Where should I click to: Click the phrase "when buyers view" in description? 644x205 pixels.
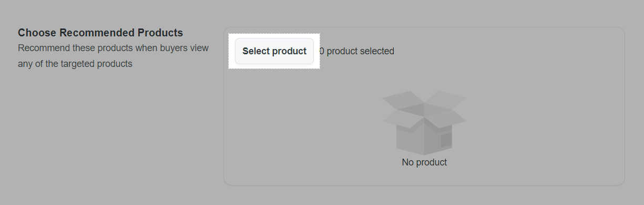click(x=172, y=48)
